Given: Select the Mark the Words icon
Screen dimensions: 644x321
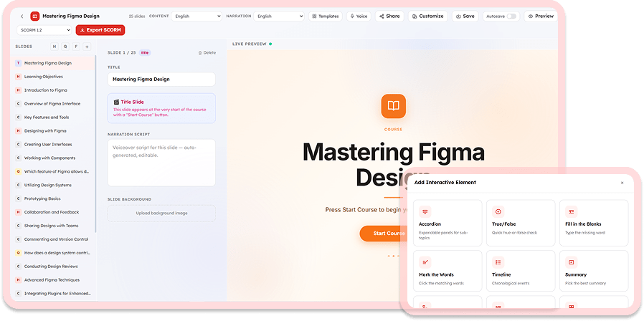Looking at the screenshot, I should tap(425, 262).
